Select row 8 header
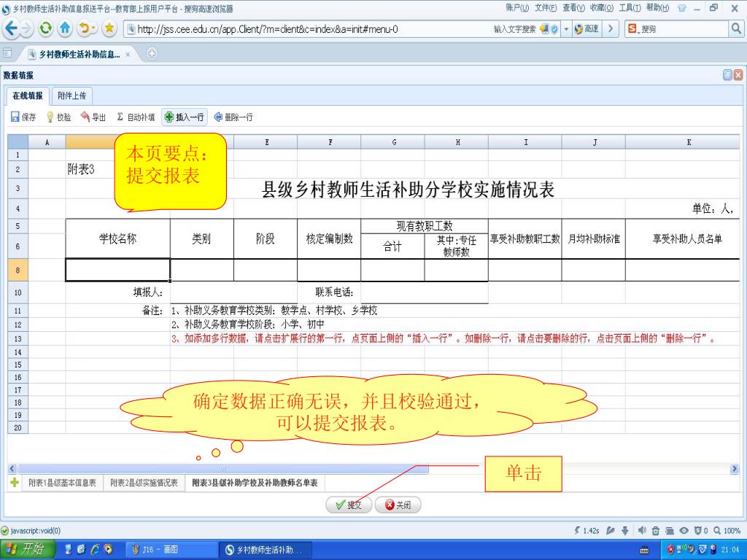The width and height of the screenshot is (747, 560). (18, 270)
